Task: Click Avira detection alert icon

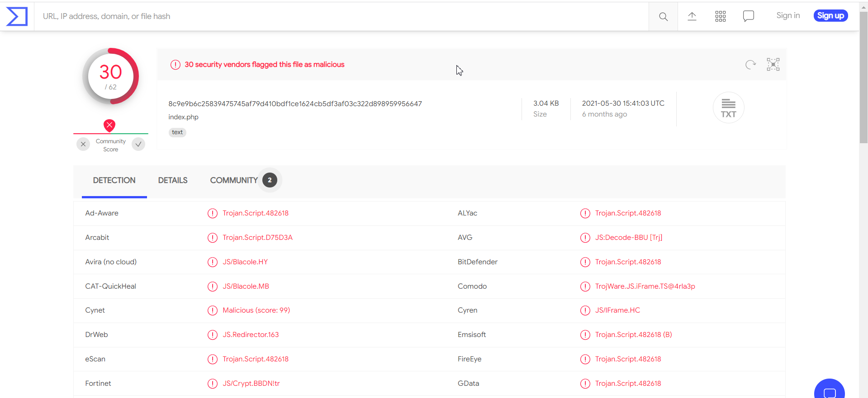Action: pyautogui.click(x=213, y=262)
